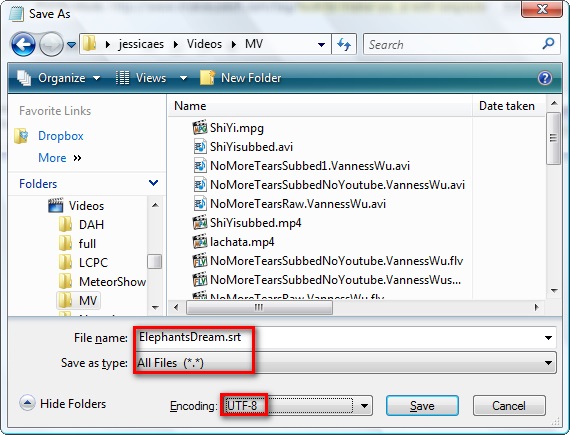Open the File name history dropdown arrow
Viewport: 570px width, 435px height.
pos(549,338)
